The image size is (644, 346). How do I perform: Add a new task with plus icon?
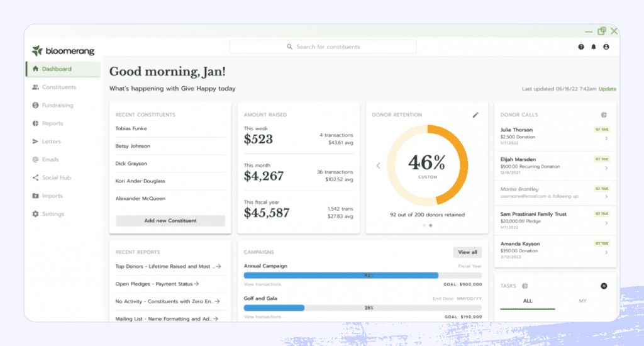pyautogui.click(x=604, y=286)
